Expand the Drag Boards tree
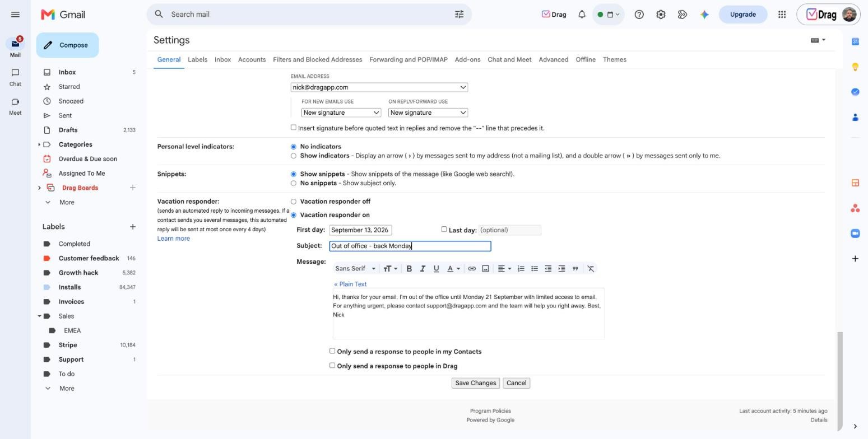The height and width of the screenshot is (439, 868). (x=39, y=188)
